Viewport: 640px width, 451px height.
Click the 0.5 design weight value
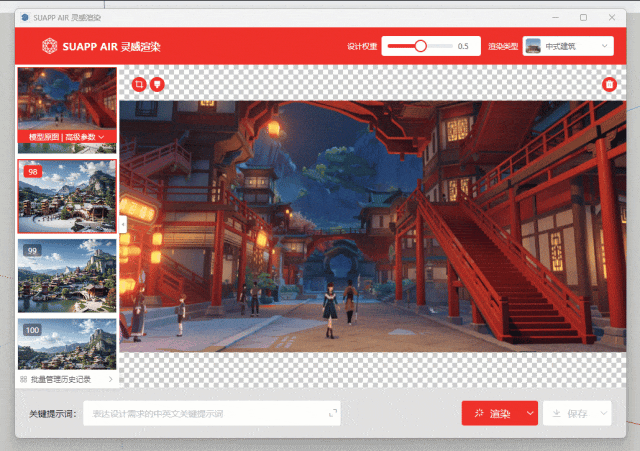pos(463,46)
